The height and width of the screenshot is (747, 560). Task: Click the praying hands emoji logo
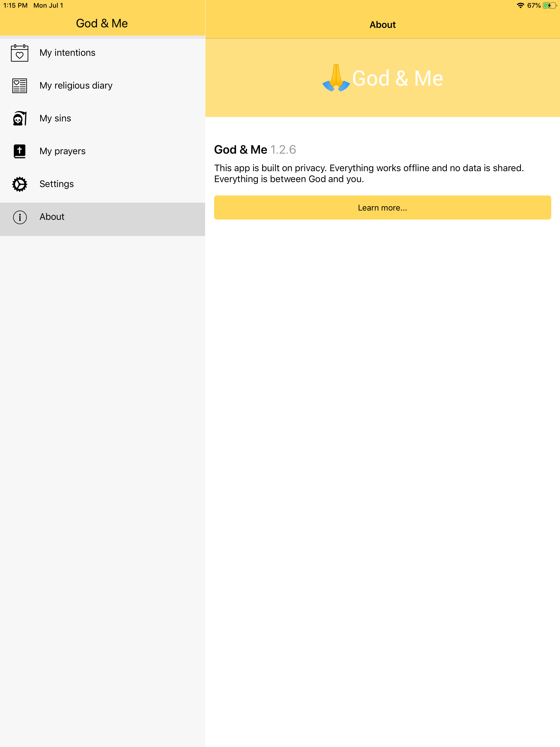336,78
